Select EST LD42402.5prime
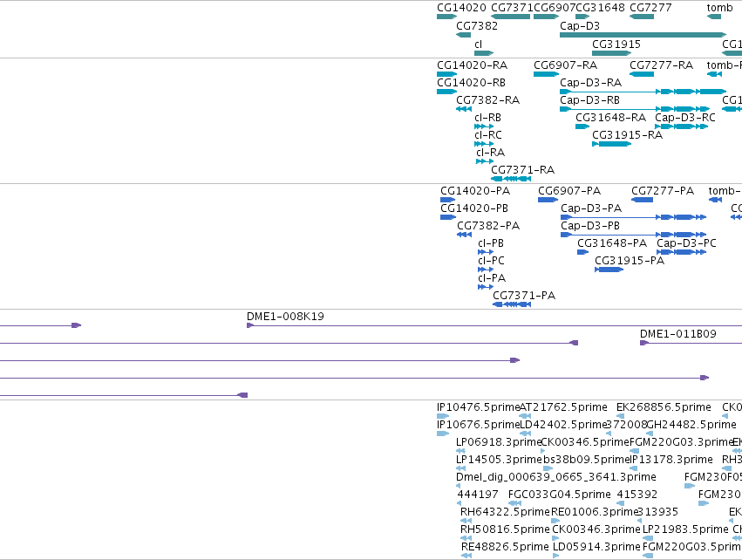Image resolution: width=742 pixels, height=560 pixels. (x=525, y=434)
